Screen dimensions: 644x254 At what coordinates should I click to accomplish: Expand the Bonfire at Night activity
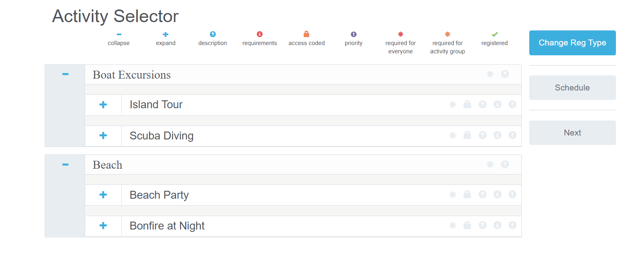tap(103, 226)
